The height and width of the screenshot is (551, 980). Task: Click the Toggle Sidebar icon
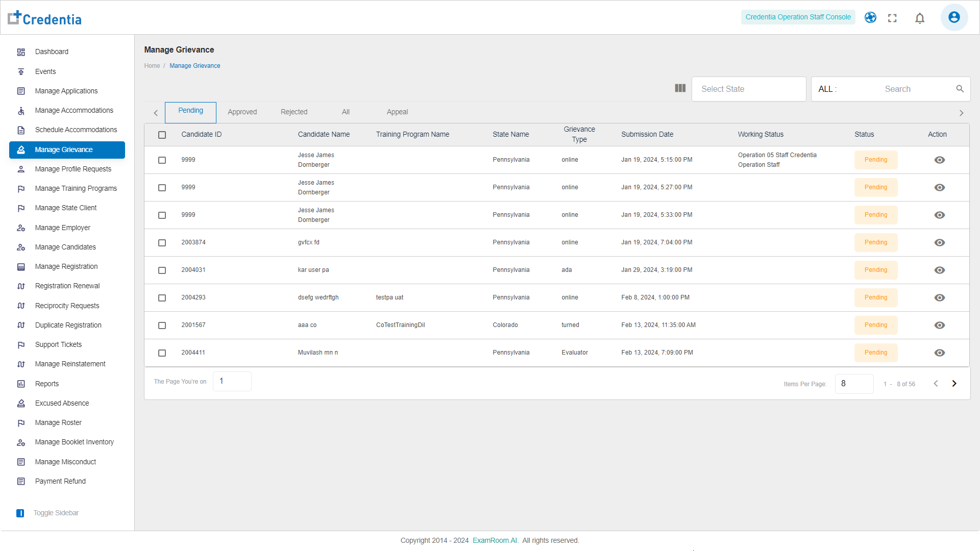20,513
